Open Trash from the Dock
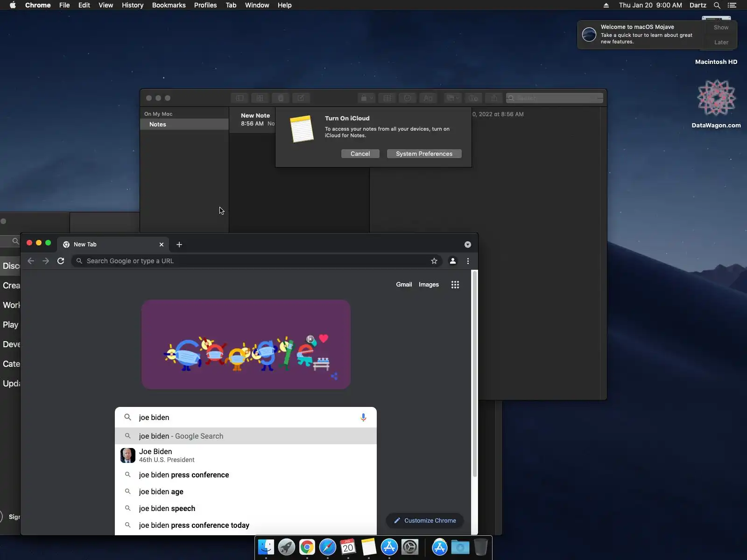Image resolution: width=747 pixels, height=560 pixels. (x=481, y=547)
